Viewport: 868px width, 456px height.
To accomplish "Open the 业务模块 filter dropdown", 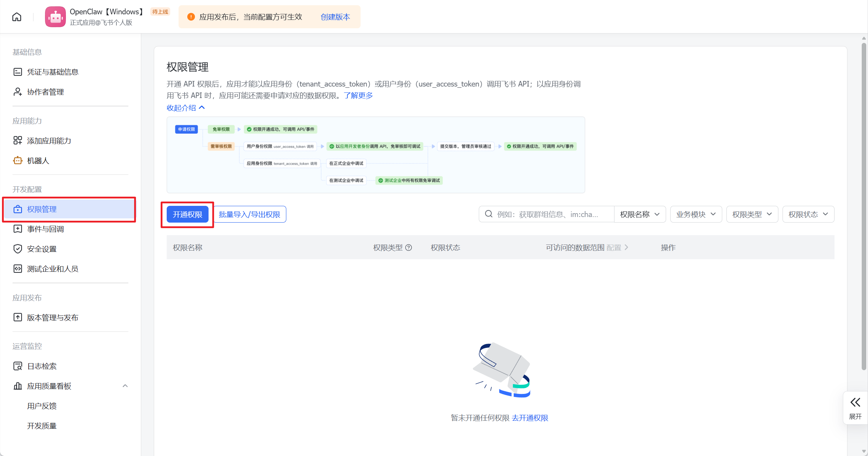I will pos(696,214).
